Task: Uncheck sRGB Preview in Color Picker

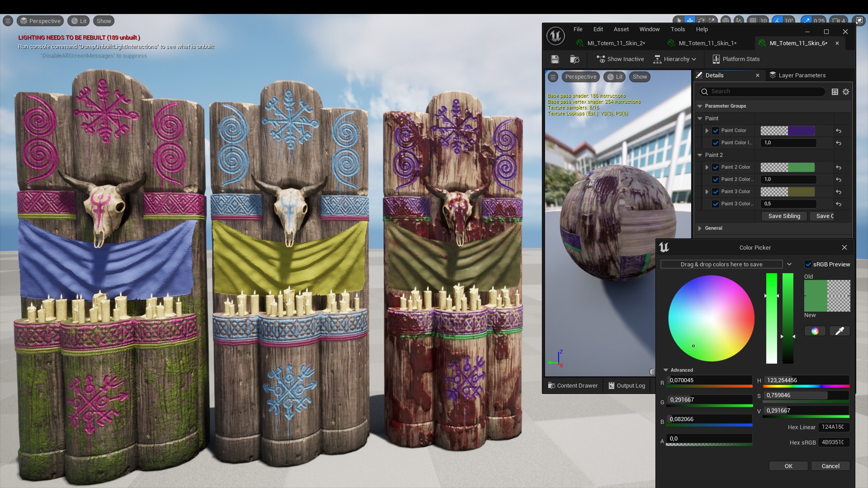Action: point(808,264)
